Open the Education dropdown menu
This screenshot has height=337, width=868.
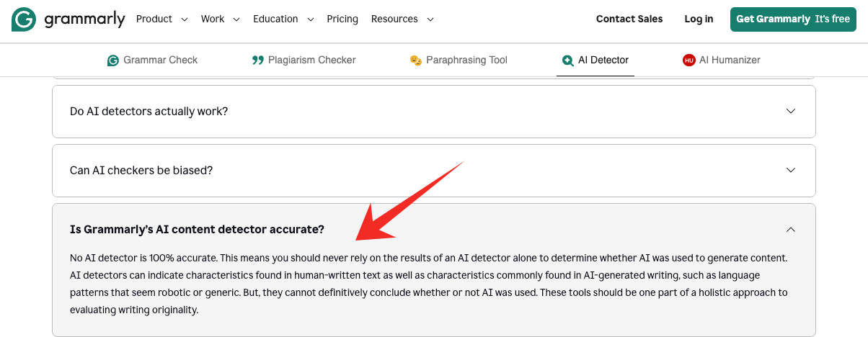(283, 19)
